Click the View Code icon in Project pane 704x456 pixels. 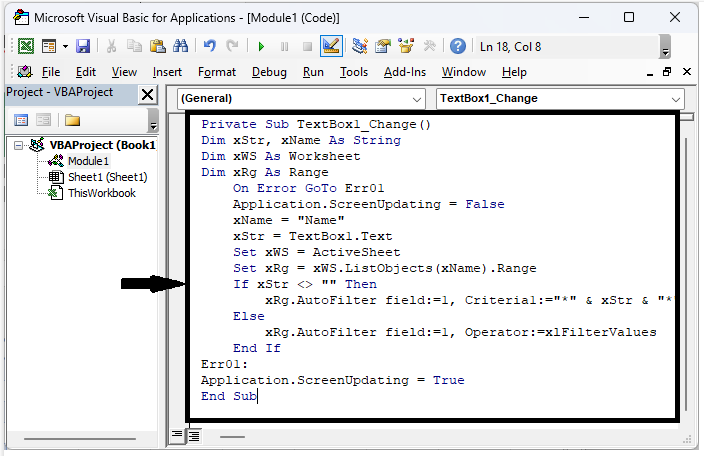coord(21,120)
